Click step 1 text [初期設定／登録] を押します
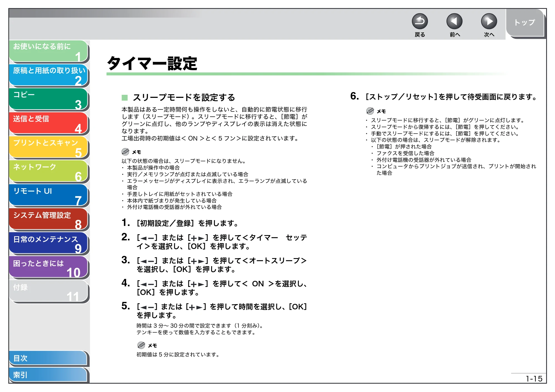Viewport: 555px width, 392px height. (188, 223)
